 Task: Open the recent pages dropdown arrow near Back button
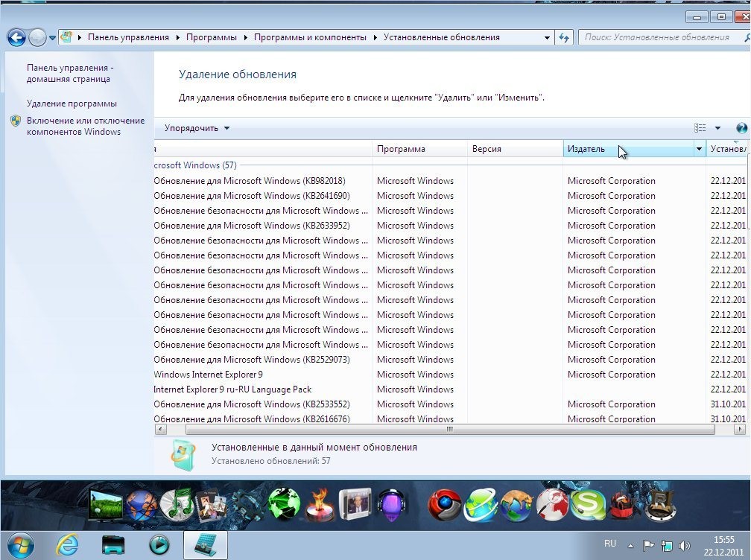[x=52, y=38]
